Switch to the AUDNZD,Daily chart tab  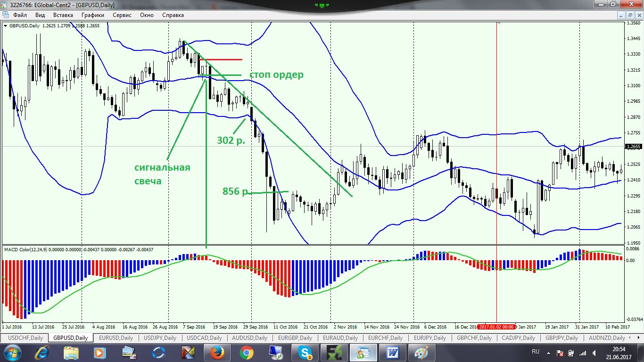607,338
